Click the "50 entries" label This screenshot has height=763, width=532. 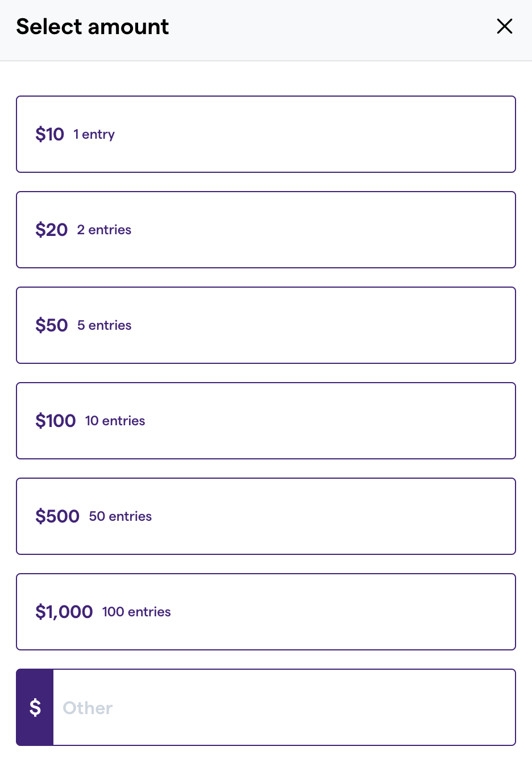click(x=120, y=516)
